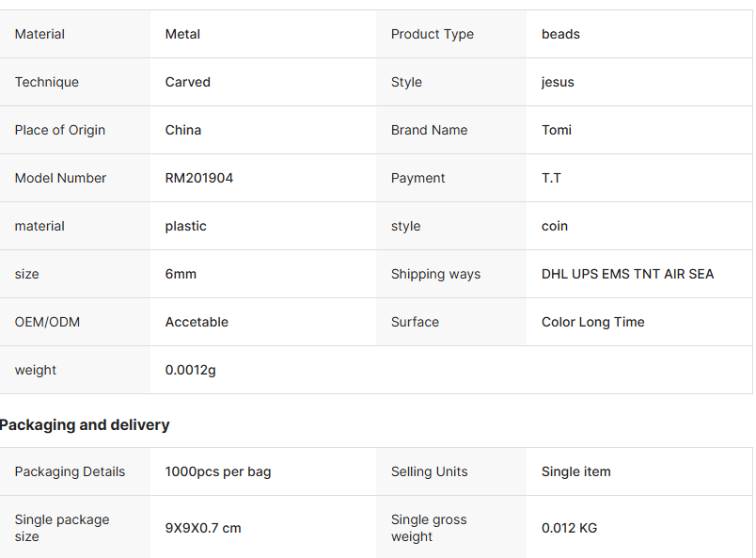Click the 'Place of Origin' label
The width and height of the screenshot is (756, 558).
pos(60,130)
